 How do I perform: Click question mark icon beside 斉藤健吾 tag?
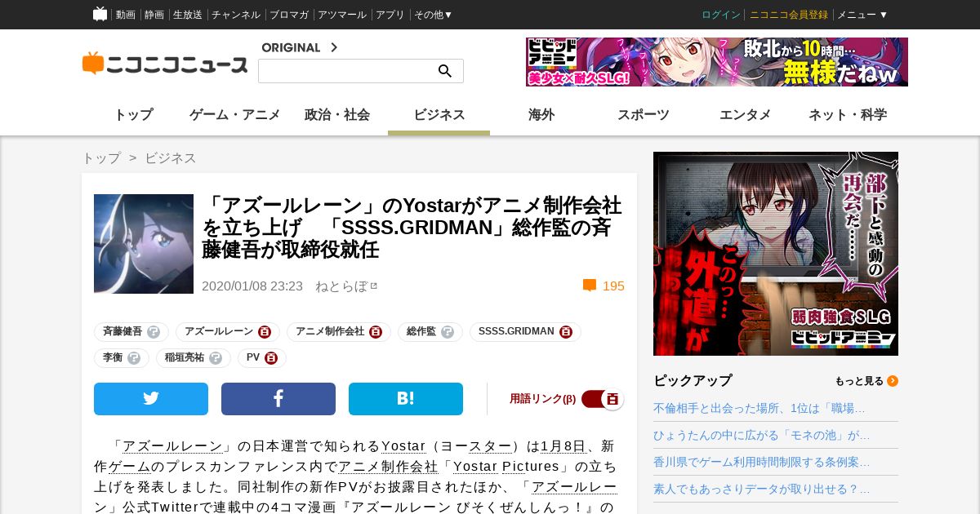point(154,332)
